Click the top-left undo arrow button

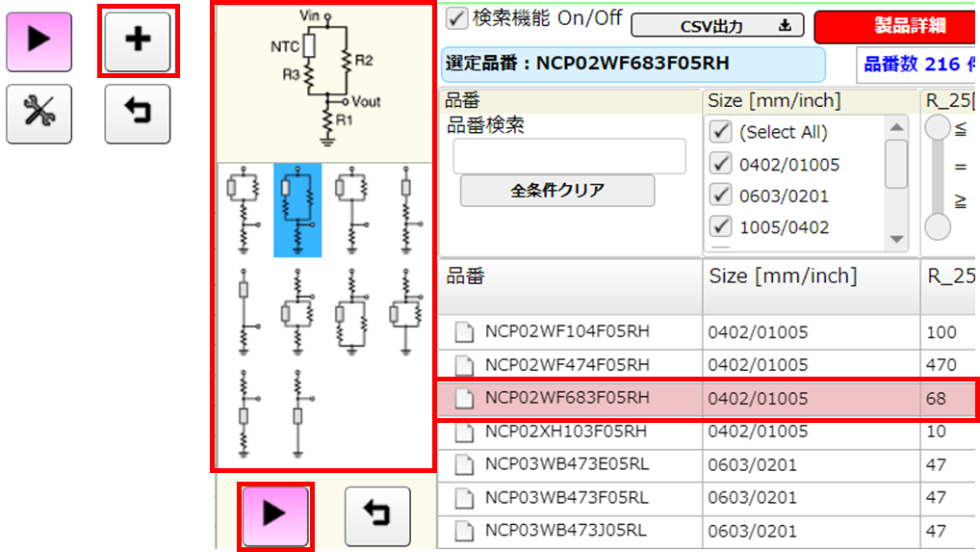pyautogui.click(x=138, y=114)
